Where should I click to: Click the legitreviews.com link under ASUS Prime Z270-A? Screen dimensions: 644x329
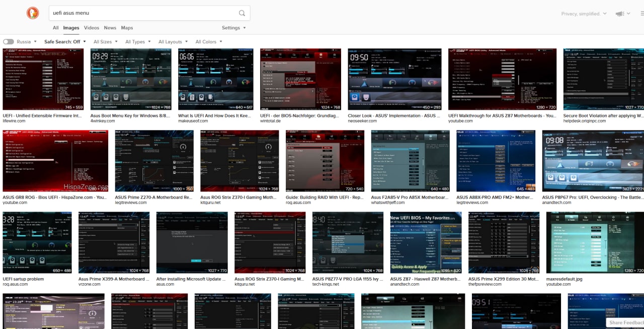[x=131, y=203]
